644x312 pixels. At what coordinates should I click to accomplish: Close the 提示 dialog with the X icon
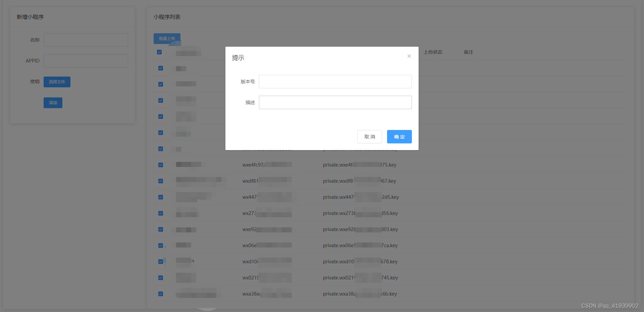tap(409, 56)
